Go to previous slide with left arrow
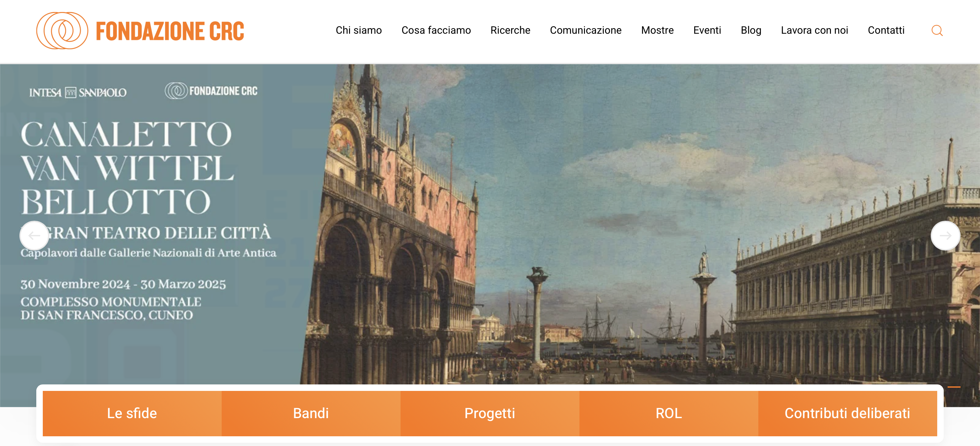The height and width of the screenshot is (446, 980). (x=34, y=236)
